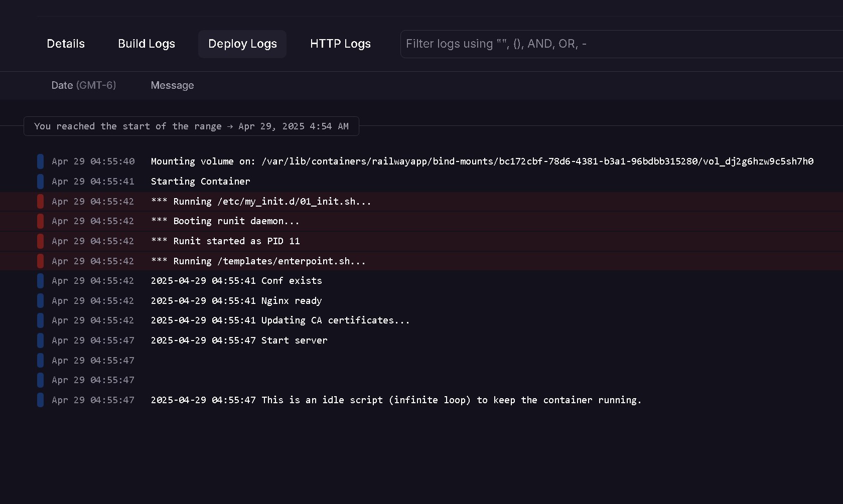The width and height of the screenshot is (843, 504).
Task: Select the idle script infinite loop line
Action: click(x=421, y=400)
